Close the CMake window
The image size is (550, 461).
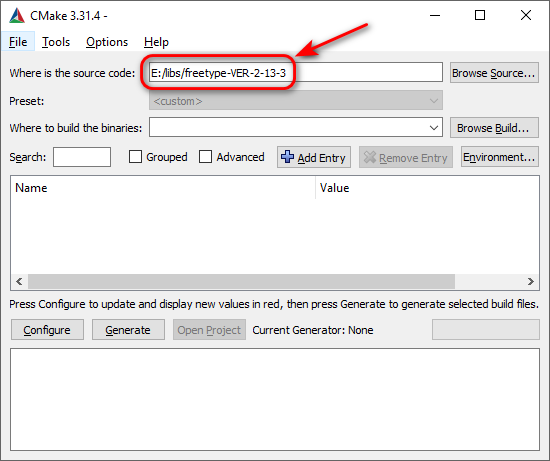coord(526,15)
